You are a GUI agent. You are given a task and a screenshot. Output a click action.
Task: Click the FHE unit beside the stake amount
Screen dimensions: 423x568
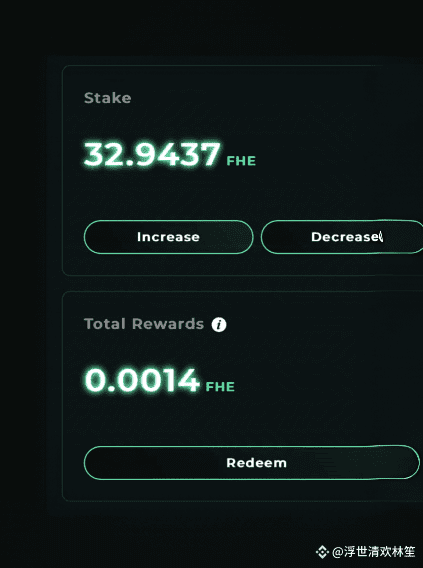click(241, 160)
